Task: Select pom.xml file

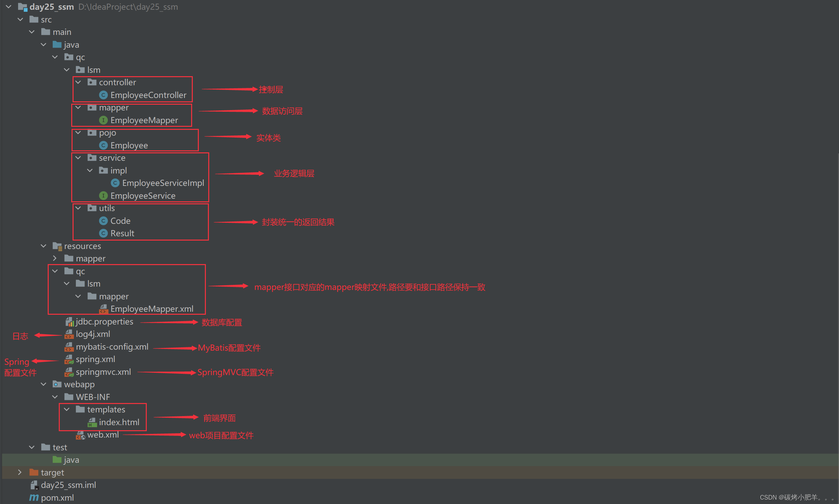Action: 57,498
